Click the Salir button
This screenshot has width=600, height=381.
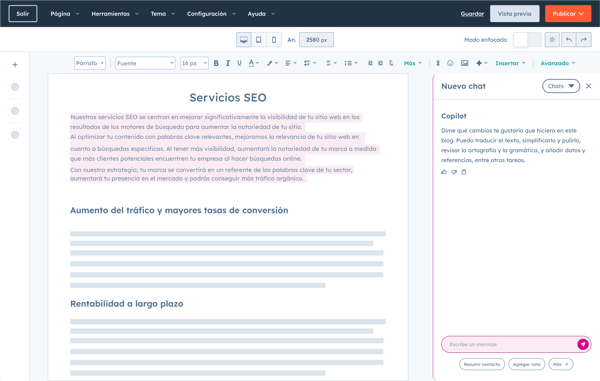click(23, 14)
